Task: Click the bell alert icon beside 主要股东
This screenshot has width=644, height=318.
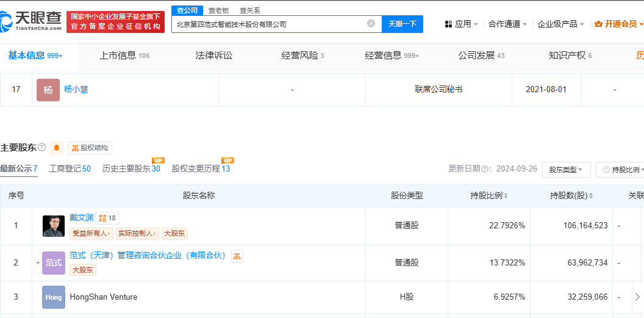Action: 57,148
